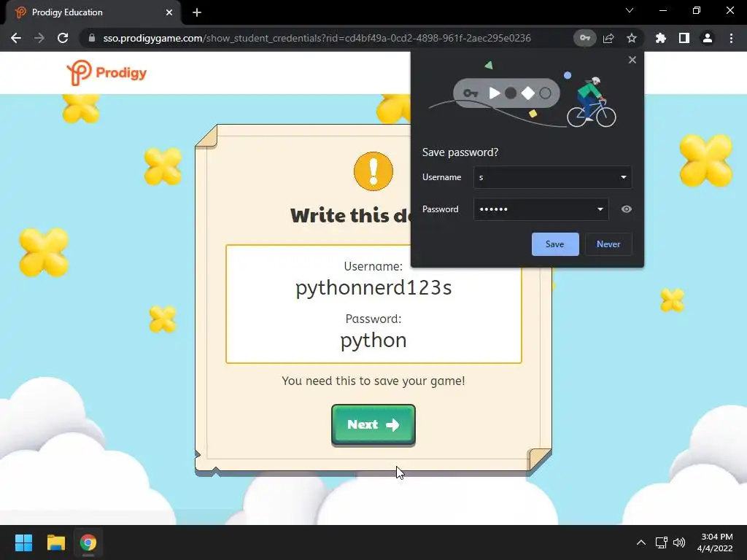
Task: Open the tab search chevron
Action: coord(630,10)
